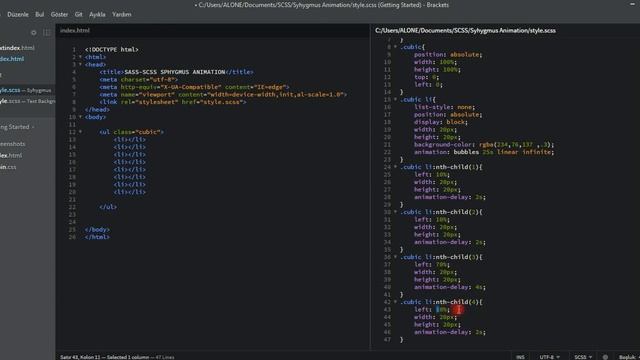The height and width of the screenshot is (360, 640).
Task: Open the Düzenle menu
Action: click(x=18, y=14)
